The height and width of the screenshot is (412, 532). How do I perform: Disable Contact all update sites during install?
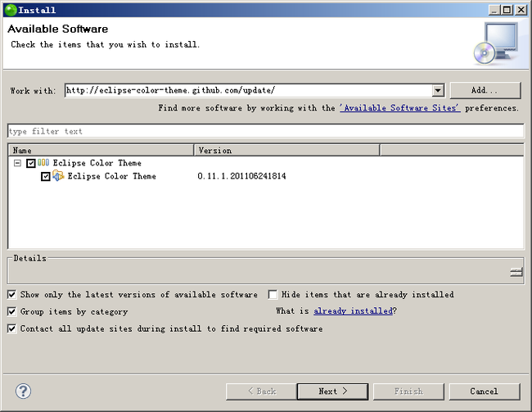[12, 328]
